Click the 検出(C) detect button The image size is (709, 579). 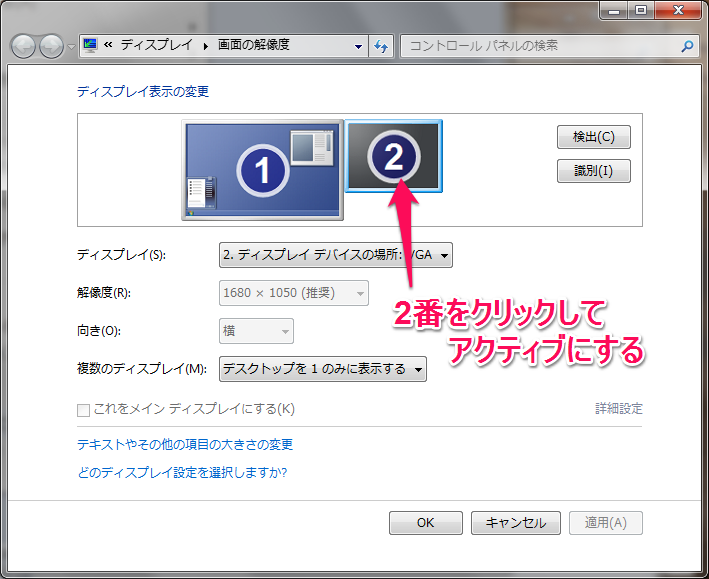pyautogui.click(x=593, y=137)
